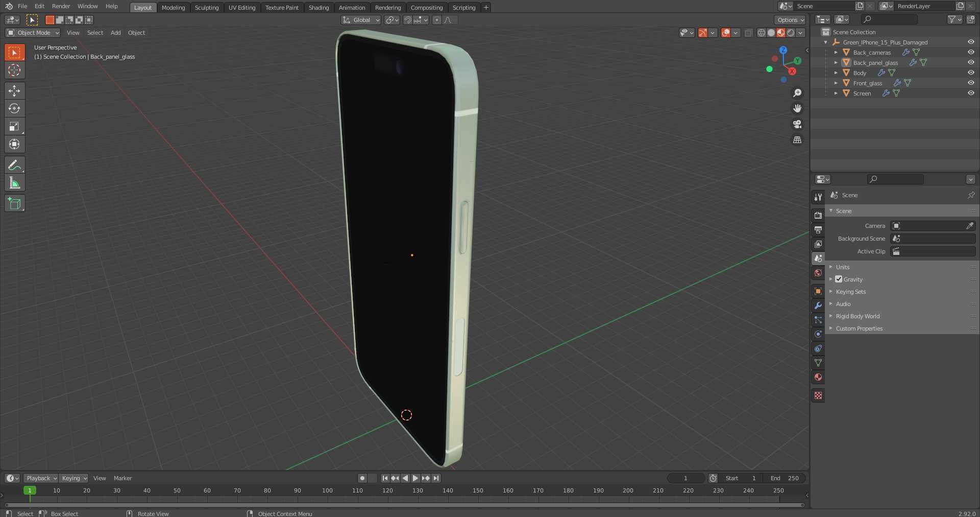Switch to UV Editing workspace tab
This screenshot has width=980, height=517.
tap(242, 8)
